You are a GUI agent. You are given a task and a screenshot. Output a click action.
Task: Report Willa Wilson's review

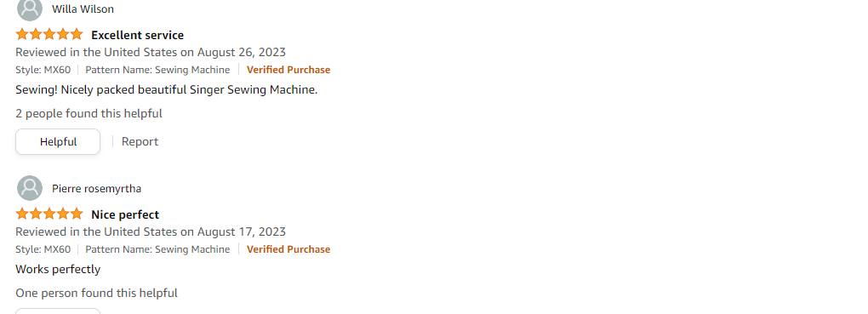pyautogui.click(x=140, y=142)
